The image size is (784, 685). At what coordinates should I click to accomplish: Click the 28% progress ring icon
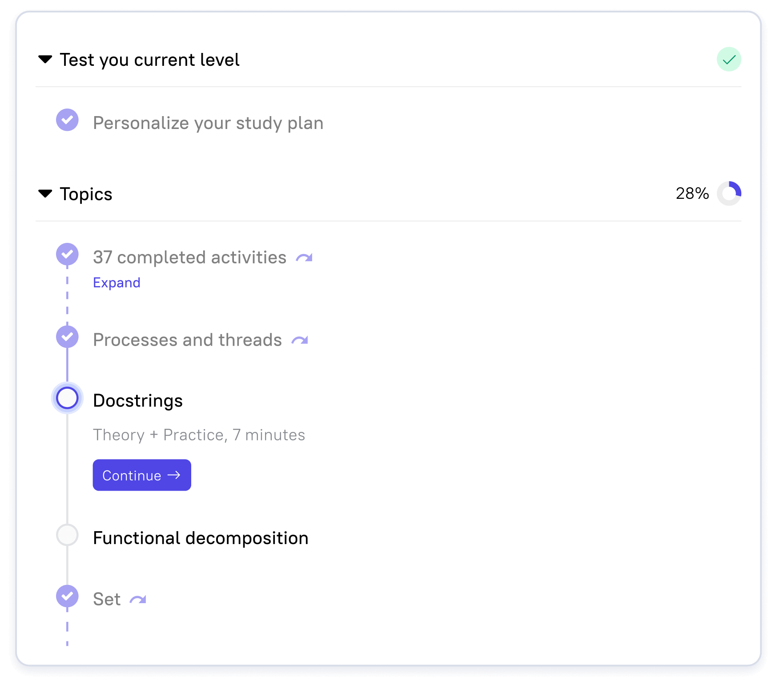[728, 193]
